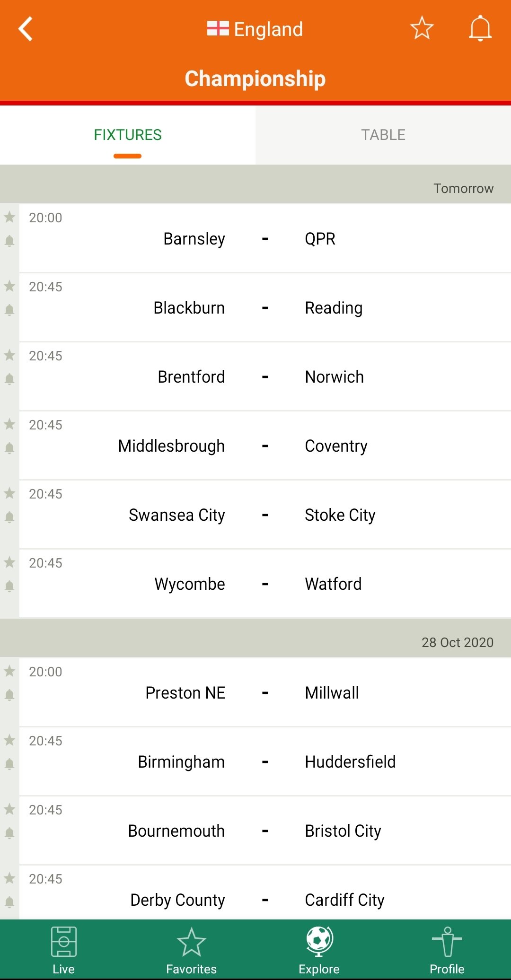Open the Birmingham vs Huddersfield fixture
This screenshot has width=511, height=980.
[x=265, y=761]
